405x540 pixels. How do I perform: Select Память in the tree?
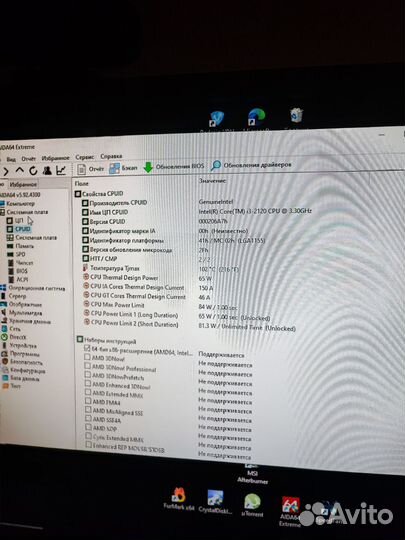21,246
